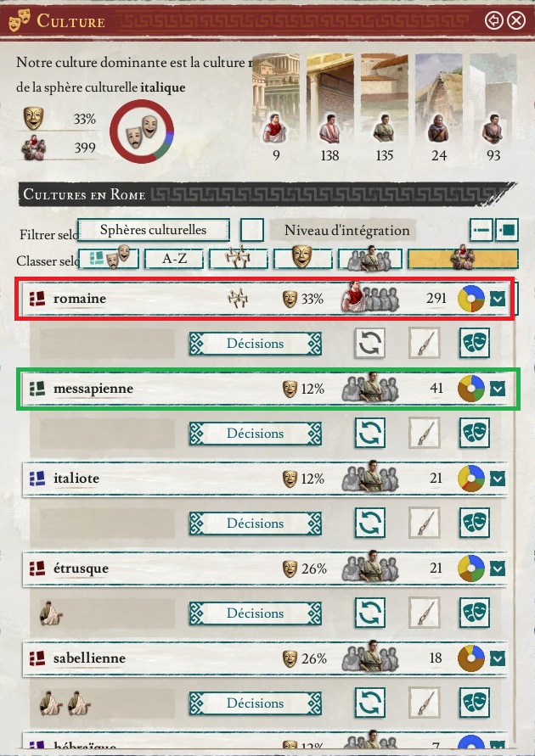Click the back arrow icon in the Culture header

tap(494, 21)
